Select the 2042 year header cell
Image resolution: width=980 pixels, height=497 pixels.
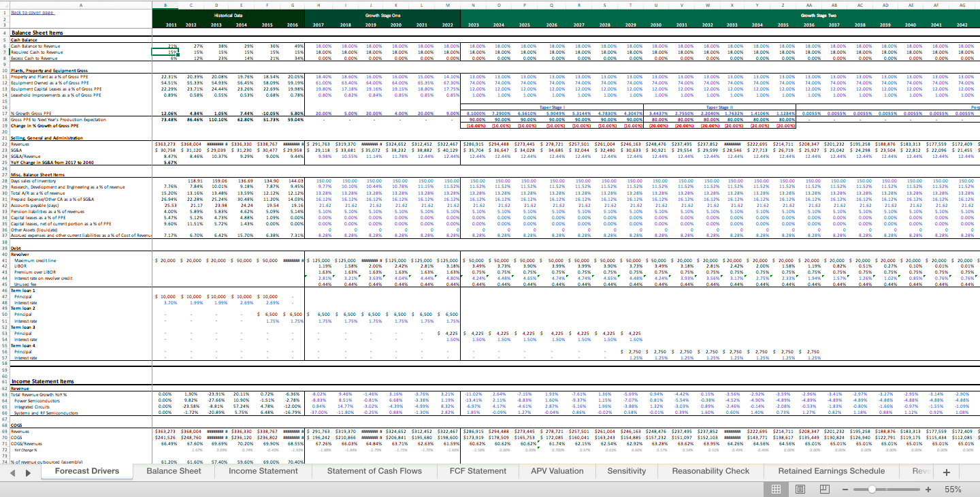tap(962, 25)
